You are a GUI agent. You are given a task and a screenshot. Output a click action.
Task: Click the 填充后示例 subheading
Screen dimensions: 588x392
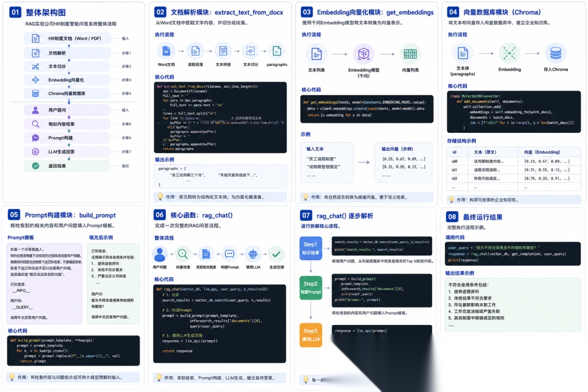(101, 237)
